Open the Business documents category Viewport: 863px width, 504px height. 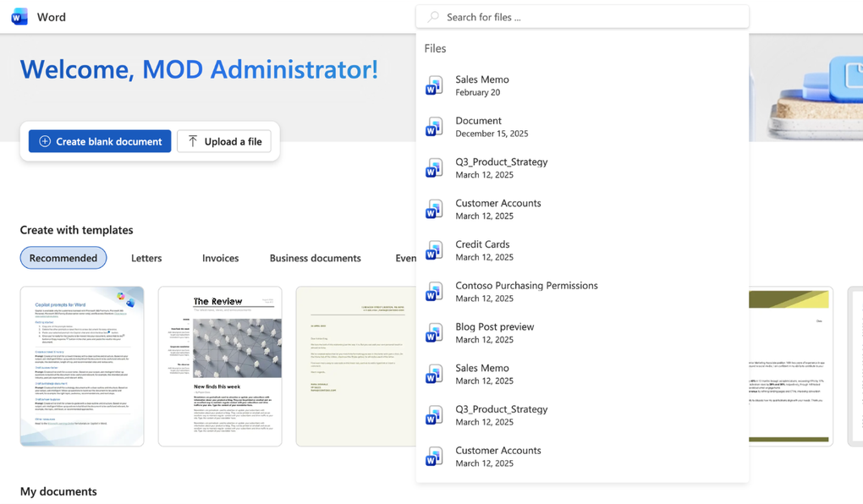316,258
